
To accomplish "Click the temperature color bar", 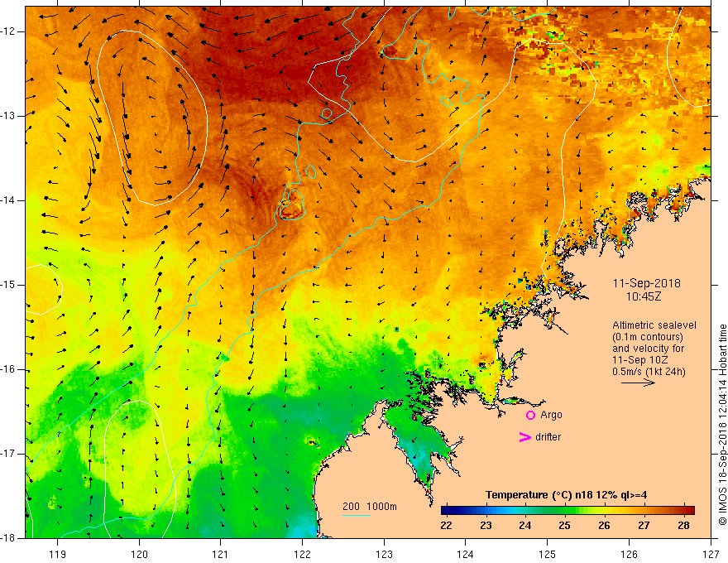I will pos(568,510).
